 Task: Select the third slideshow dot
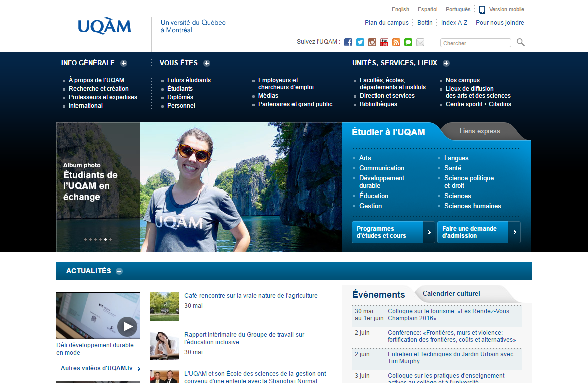95,239
